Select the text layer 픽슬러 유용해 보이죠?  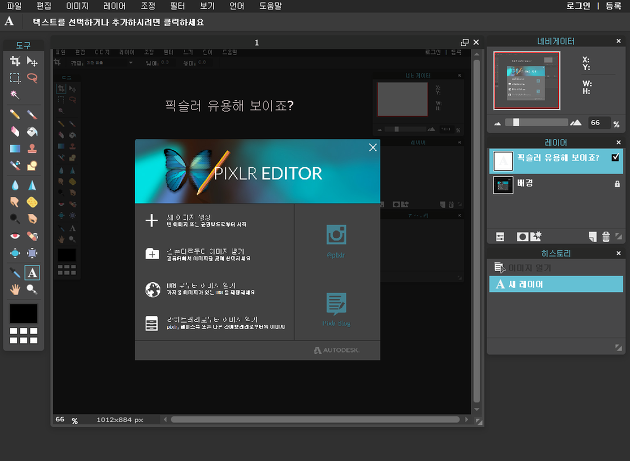click(x=556, y=161)
